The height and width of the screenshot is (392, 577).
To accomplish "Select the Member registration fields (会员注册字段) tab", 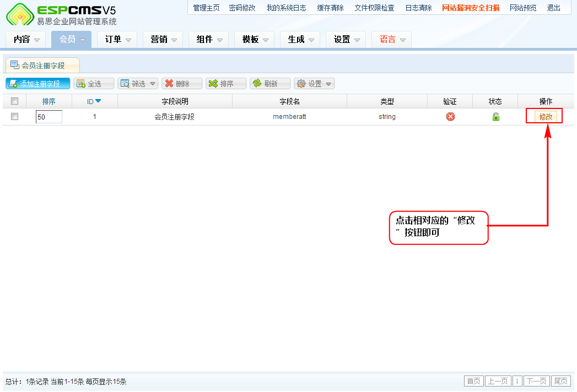I will click(42, 66).
